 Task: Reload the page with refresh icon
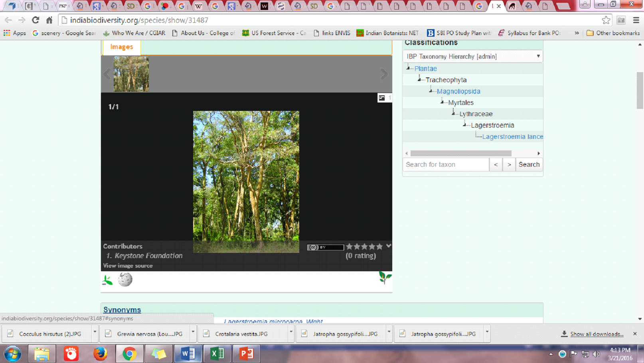tap(36, 20)
